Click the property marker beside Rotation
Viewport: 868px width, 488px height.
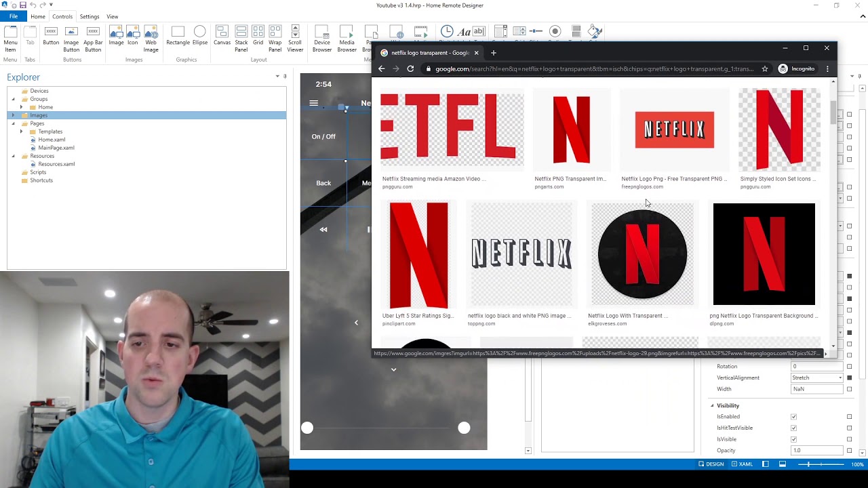849,367
